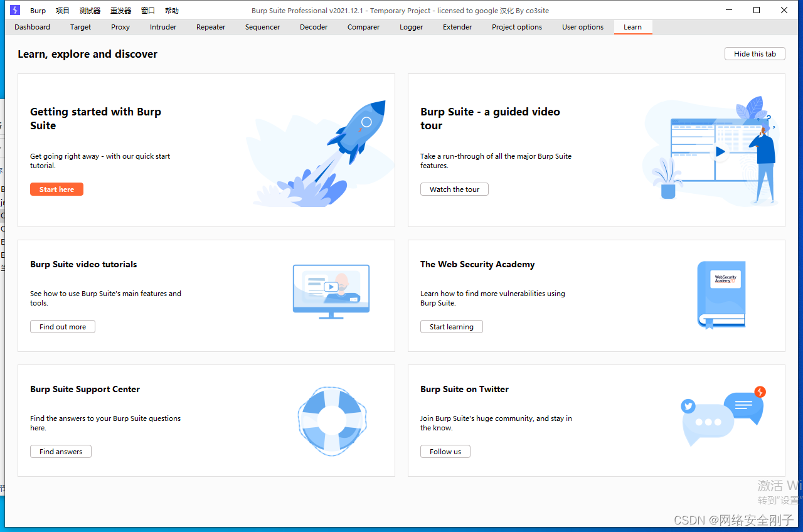803x532 pixels.
Task: Click the Burp Suite video tutorials heading
Action: pos(83,264)
